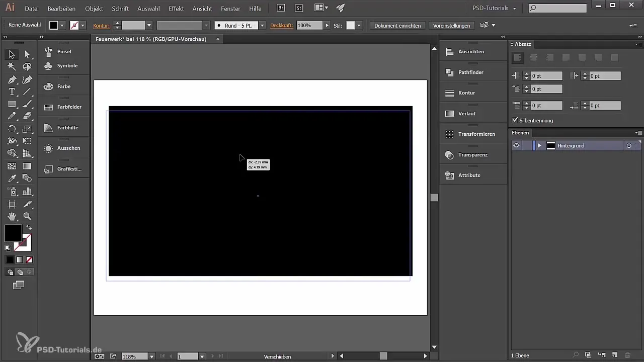Delete selected layer trash icon
The width and height of the screenshot is (644, 362).
coord(627,355)
